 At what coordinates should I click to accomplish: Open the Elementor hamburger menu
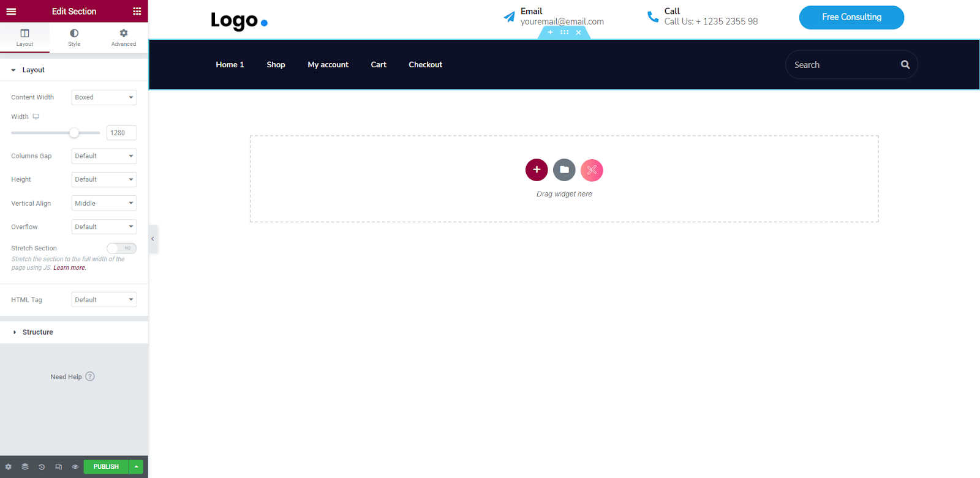click(11, 11)
